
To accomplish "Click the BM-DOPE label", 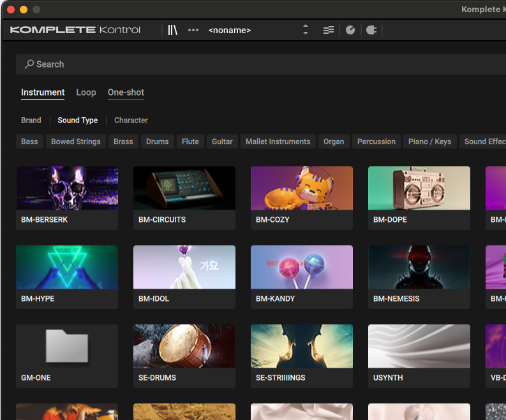I will [x=390, y=220].
